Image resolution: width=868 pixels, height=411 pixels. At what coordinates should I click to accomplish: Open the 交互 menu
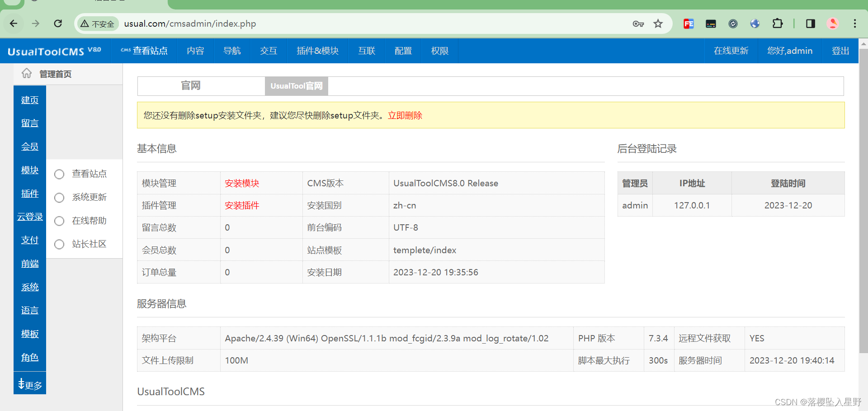click(x=269, y=51)
